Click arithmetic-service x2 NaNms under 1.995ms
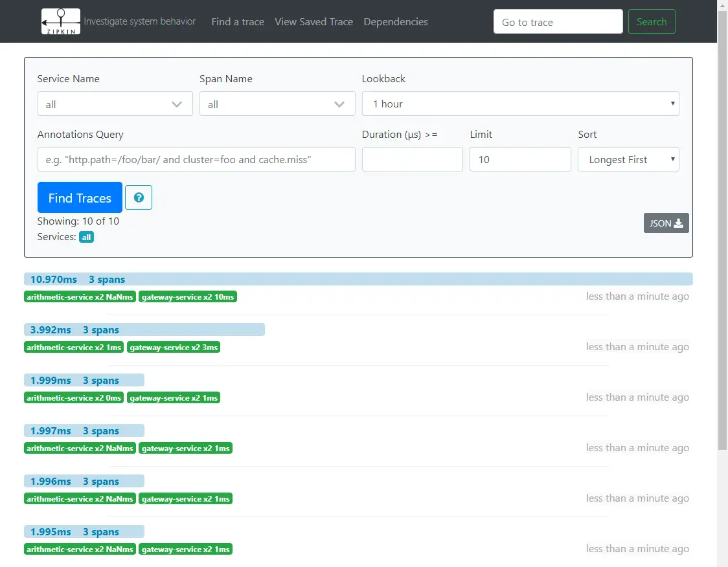The image size is (728, 567). click(80, 550)
